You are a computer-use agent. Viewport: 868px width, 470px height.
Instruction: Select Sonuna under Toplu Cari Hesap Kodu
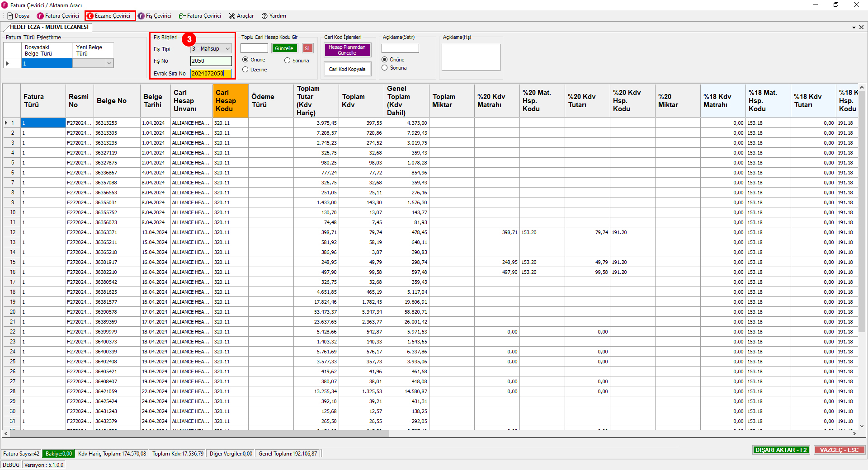point(297,61)
